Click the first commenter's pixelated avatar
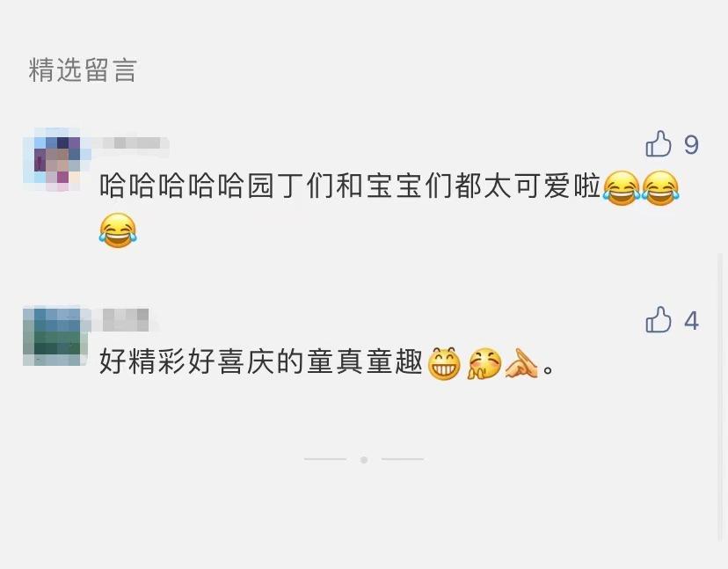This screenshot has width=728, height=569. (52, 160)
